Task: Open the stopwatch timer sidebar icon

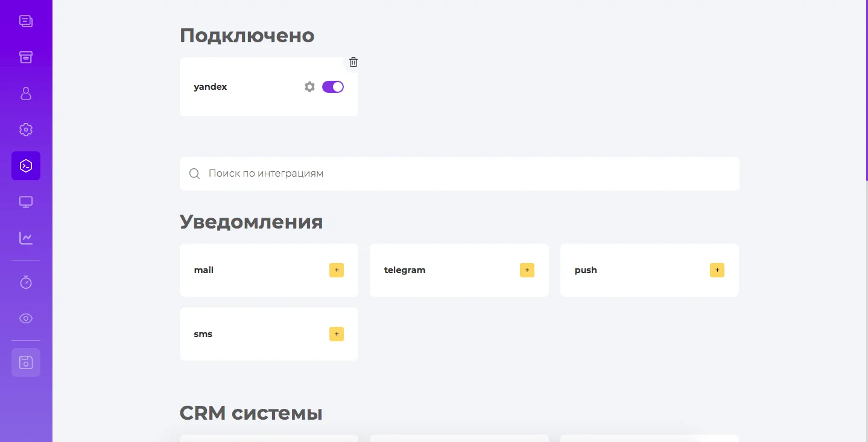Action: tap(26, 282)
